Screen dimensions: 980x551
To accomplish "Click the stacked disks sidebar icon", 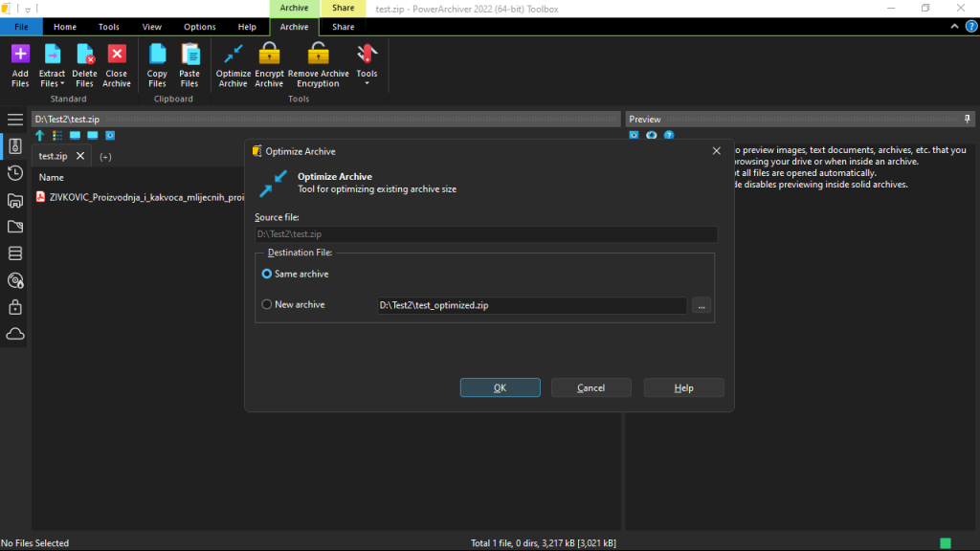I will (15, 253).
